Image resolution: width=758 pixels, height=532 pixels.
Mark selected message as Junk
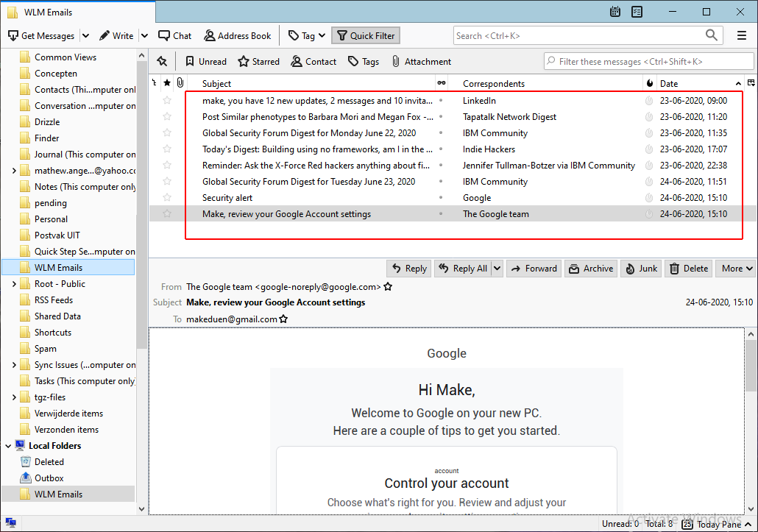(x=642, y=269)
